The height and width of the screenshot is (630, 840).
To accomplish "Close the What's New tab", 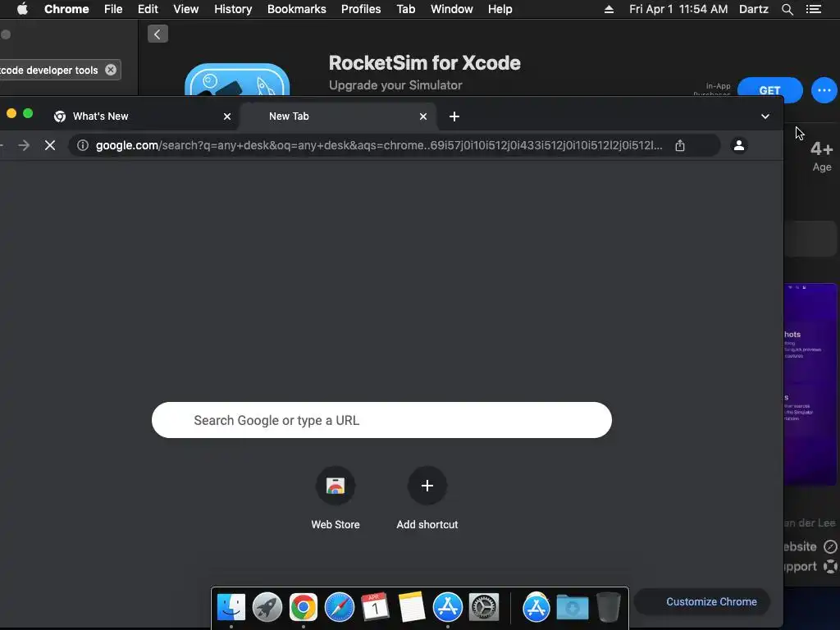I will pos(227,116).
